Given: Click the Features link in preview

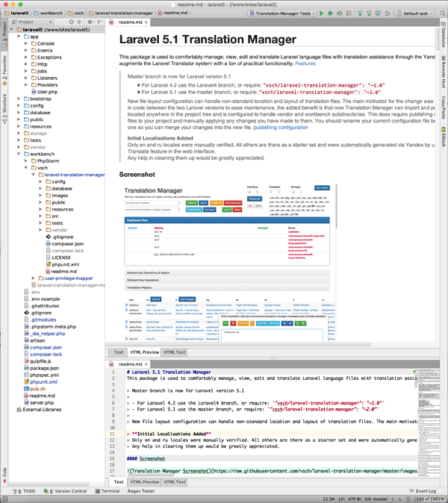Looking at the screenshot, I should pyautogui.click(x=305, y=64).
